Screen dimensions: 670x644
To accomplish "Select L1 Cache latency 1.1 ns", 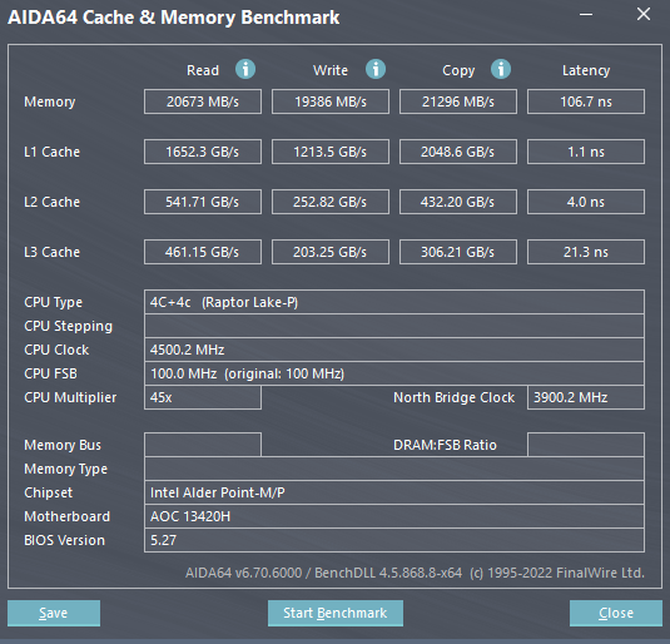I will coord(586,152).
